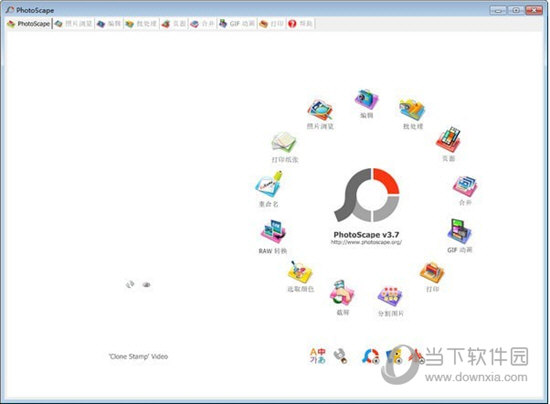Visit the http://www.photoscape.org/ link
Image resolution: width=550 pixels, height=404 pixels.
[x=366, y=242]
